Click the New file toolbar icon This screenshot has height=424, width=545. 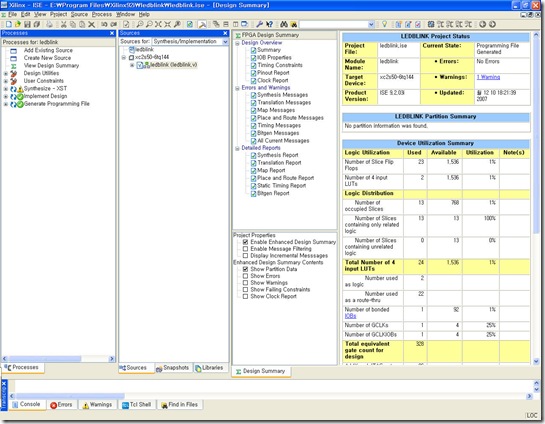coord(9,24)
